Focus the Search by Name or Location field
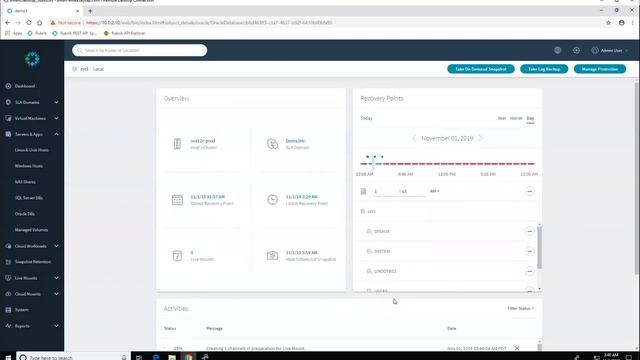This screenshot has height=360, width=640. (140, 50)
